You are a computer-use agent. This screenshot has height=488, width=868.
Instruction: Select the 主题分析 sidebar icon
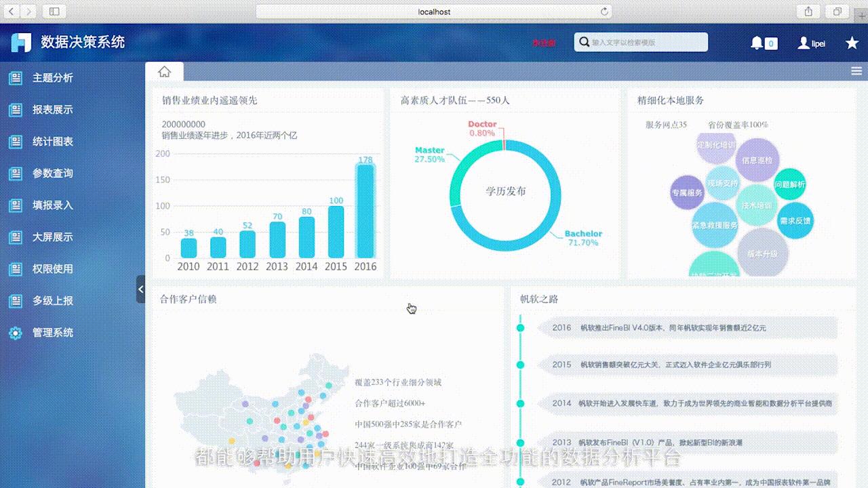click(15, 78)
